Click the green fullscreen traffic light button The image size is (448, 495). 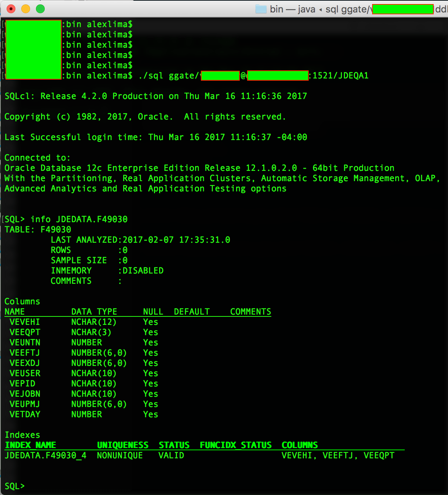[40, 8]
